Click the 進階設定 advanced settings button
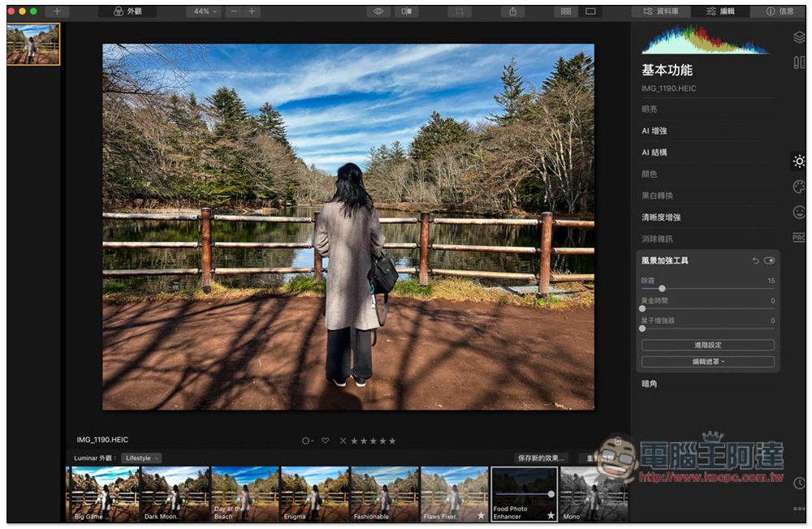Image resolution: width=812 pixels, height=529 pixels. pos(707,346)
